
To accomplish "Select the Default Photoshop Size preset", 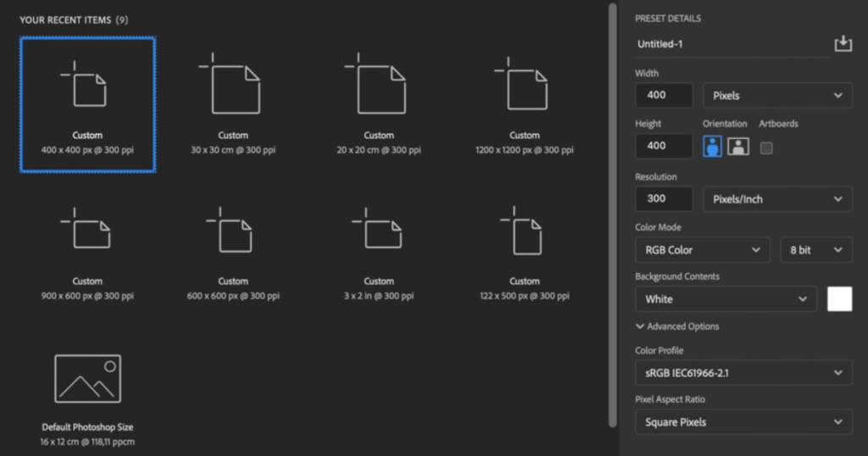I will (87, 399).
